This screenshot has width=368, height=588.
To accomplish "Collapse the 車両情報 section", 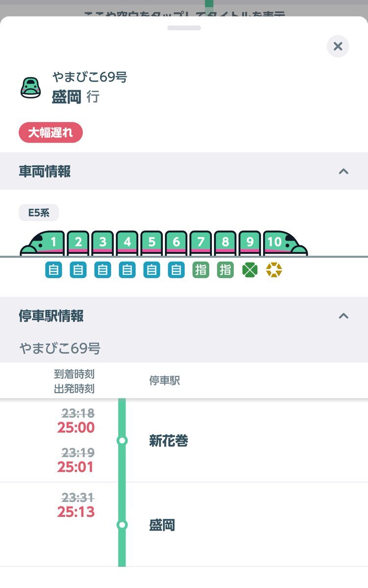I will coord(343,171).
